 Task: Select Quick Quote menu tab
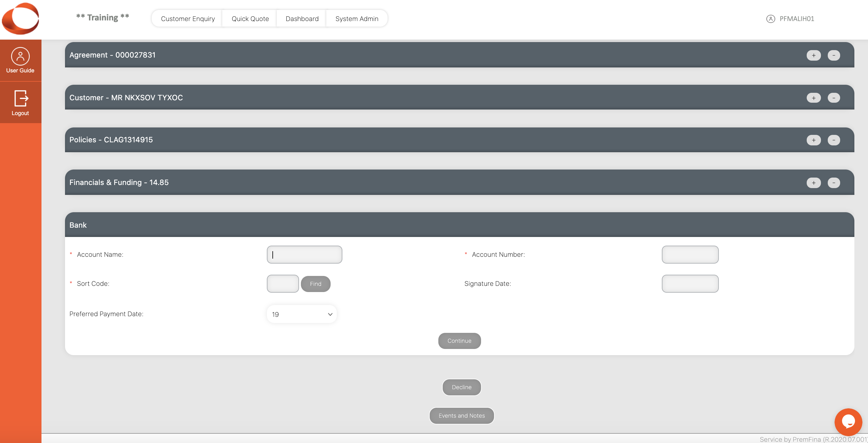(x=250, y=19)
